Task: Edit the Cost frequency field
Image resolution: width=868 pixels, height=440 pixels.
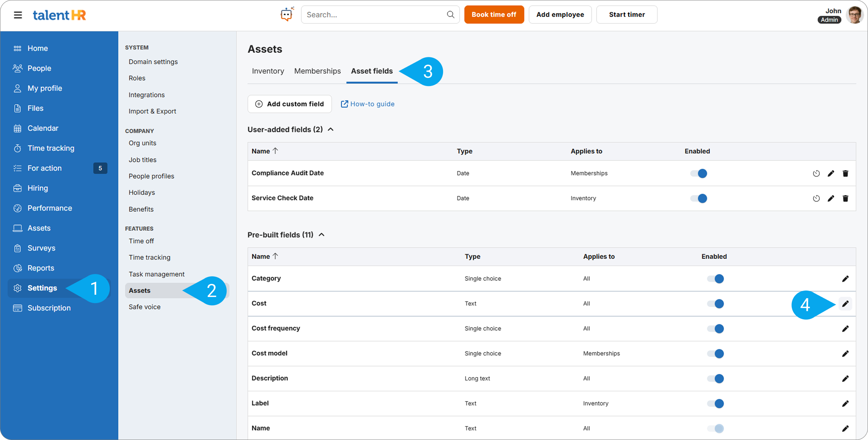Action: [x=845, y=328]
